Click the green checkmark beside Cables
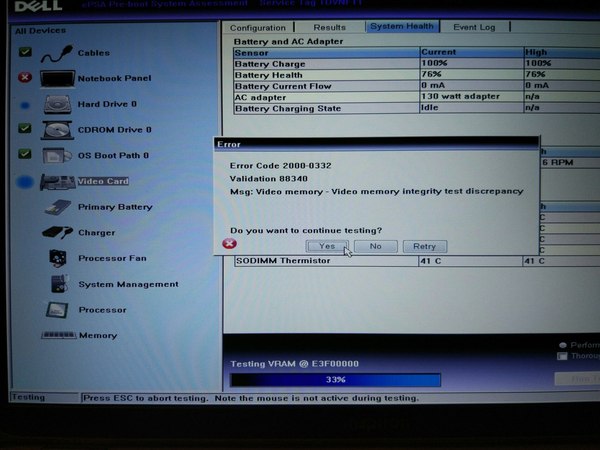The height and width of the screenshot is (450, 600). click(x=25, y=52)
